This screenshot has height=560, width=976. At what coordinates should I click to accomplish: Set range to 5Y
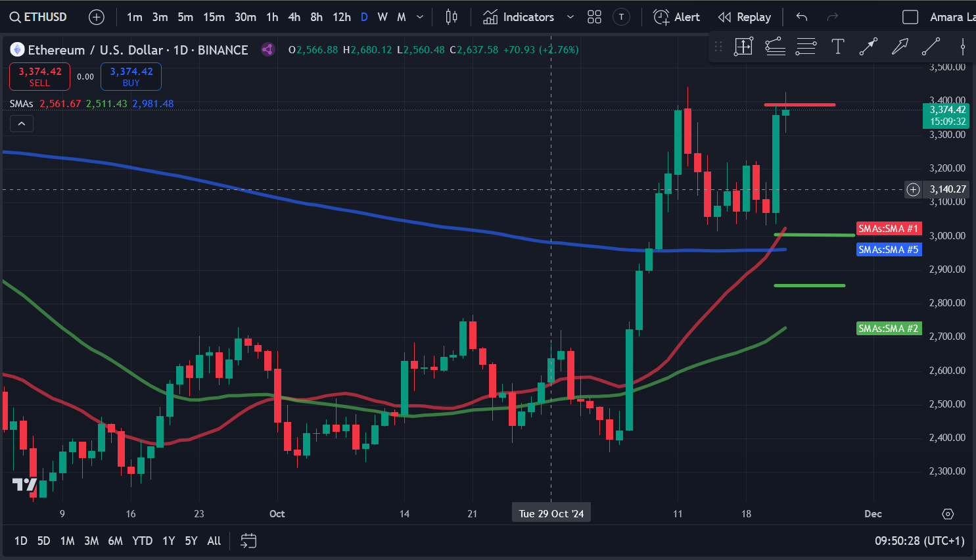click(191, 541)
